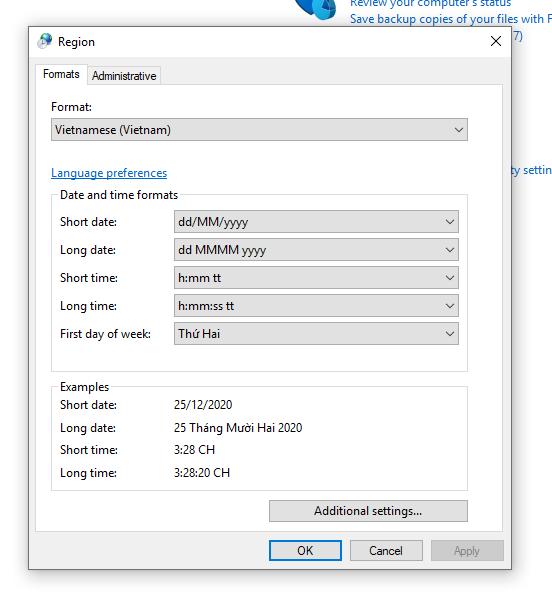
Task: Open the Format dropdown showing Vietnamese (Vietnam)
Action: point(259,130)
